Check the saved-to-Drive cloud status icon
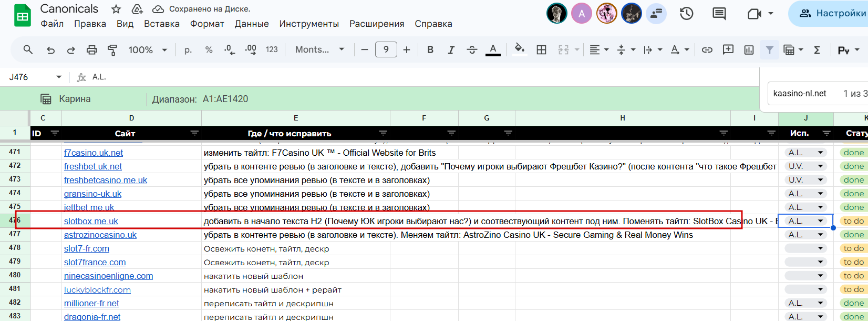 pyautogui.click(x=158, y=9)
